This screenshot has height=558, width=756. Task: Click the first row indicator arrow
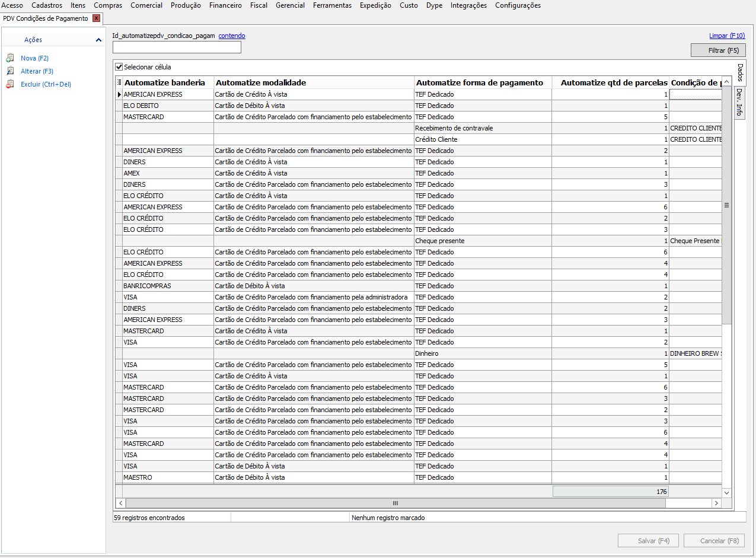click(x=119, y=94)
